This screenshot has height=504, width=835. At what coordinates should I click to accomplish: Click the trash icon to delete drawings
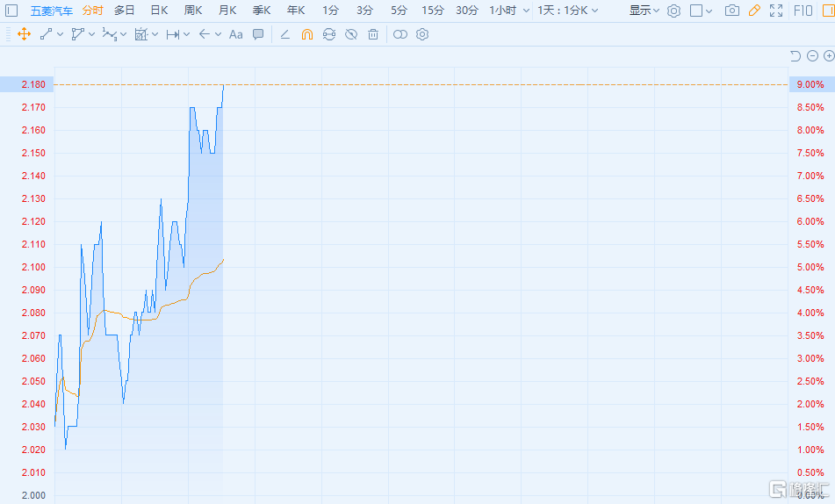point(373,34)
